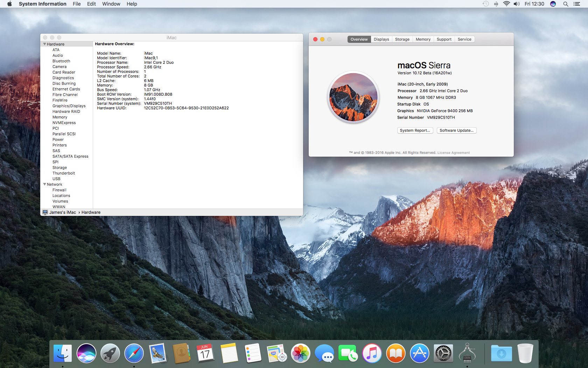Switch to the Storage tab in About window
588x368 pixels.
402,39
